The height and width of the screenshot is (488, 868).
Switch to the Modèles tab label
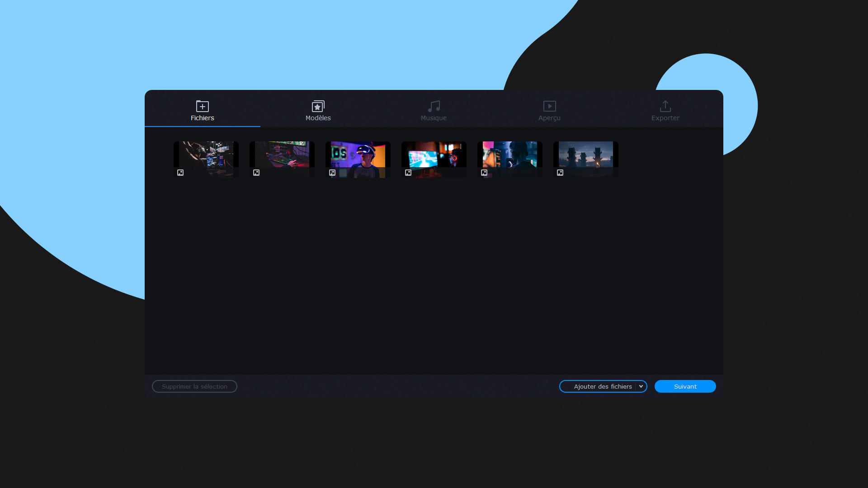(x=318, y=118)
